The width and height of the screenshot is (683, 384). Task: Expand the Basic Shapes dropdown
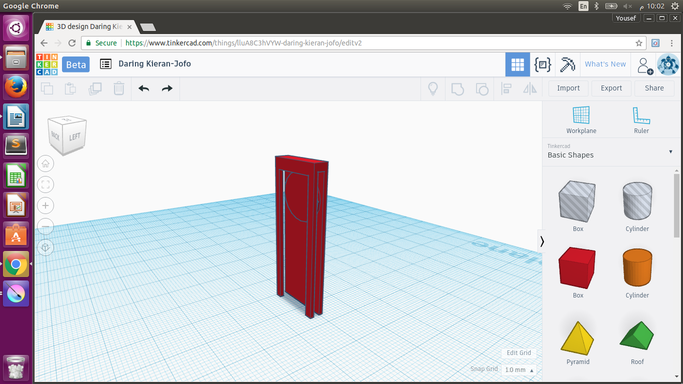click(670, 152)
